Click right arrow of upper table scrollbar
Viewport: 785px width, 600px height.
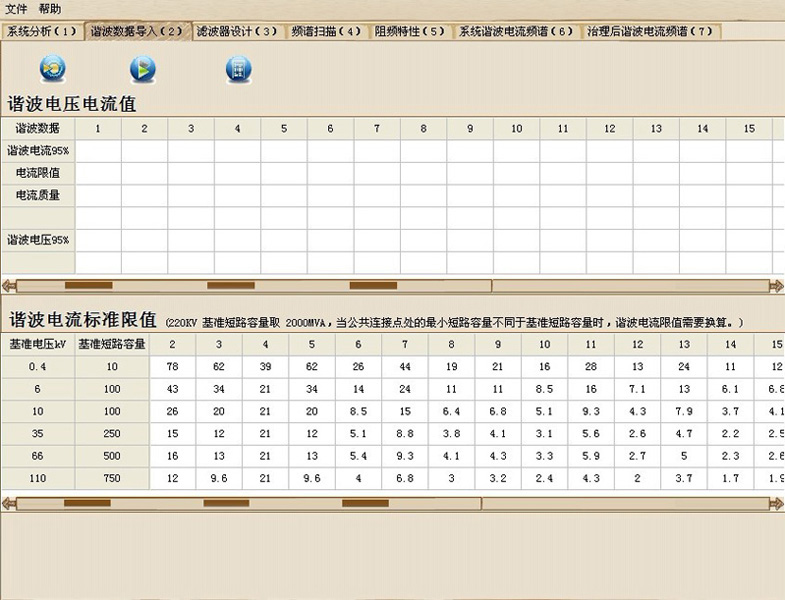[x=776, y=286]
